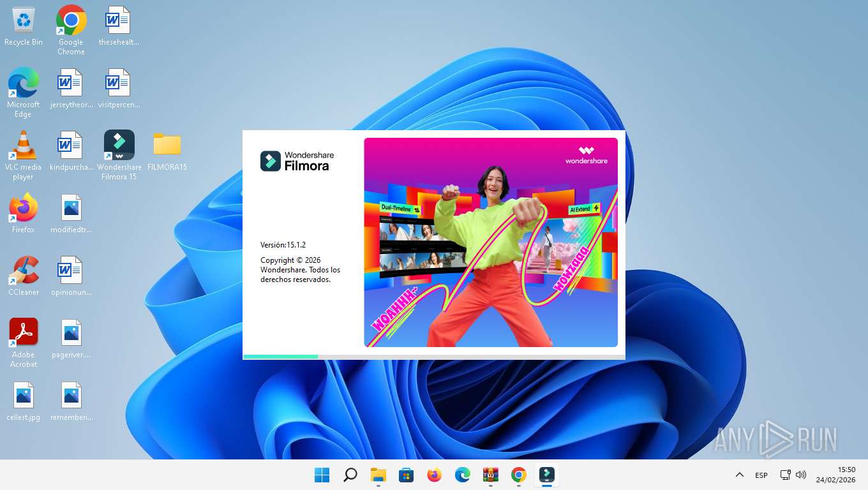
Task: Click the Versión:15.1.2 text
Action: click(x=283, y=244)
